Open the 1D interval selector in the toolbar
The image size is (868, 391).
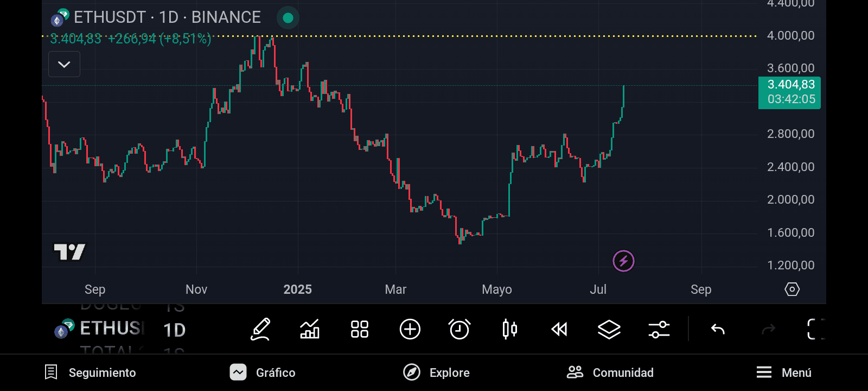[x=174, y=330]
